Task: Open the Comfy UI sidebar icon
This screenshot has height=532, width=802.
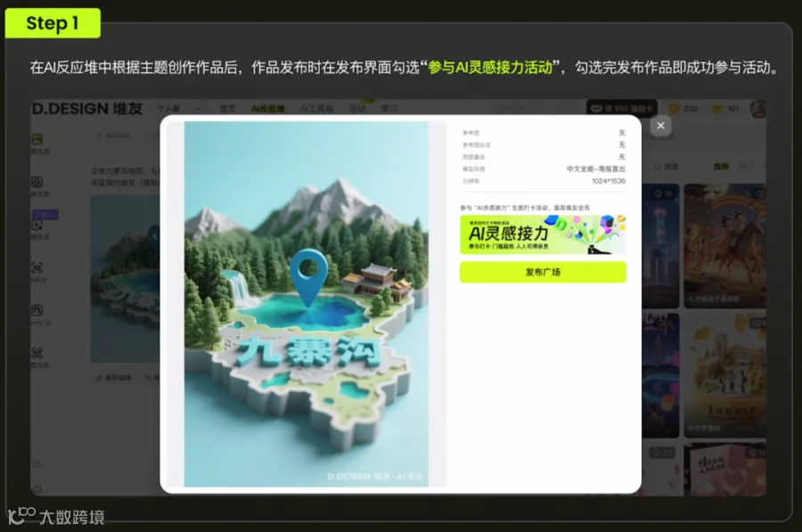Action: pyautogui.click(x=37, y=310)
